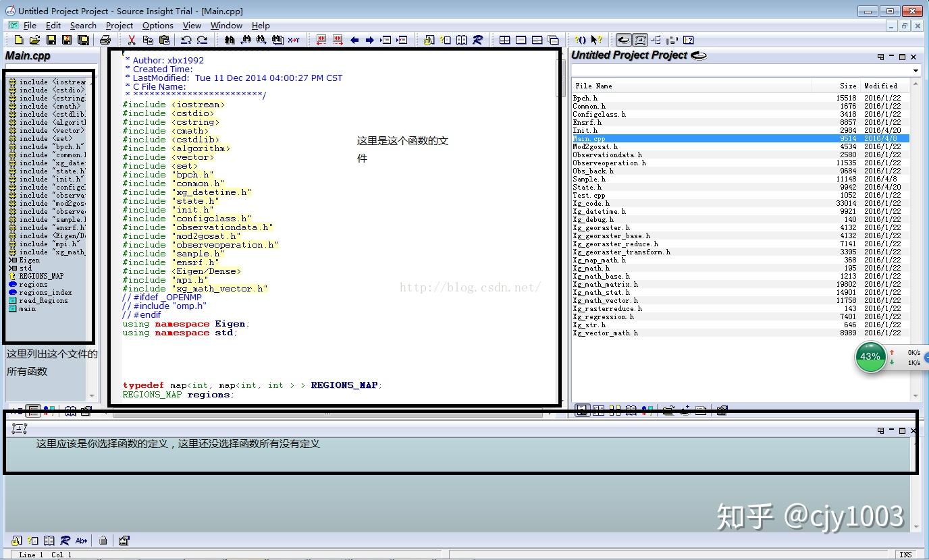Image resolution: width=929 pixels, height=560 pixels.
Task: Click the open-book Browse Symbols icon in toolbar
Action: (461, 40)
